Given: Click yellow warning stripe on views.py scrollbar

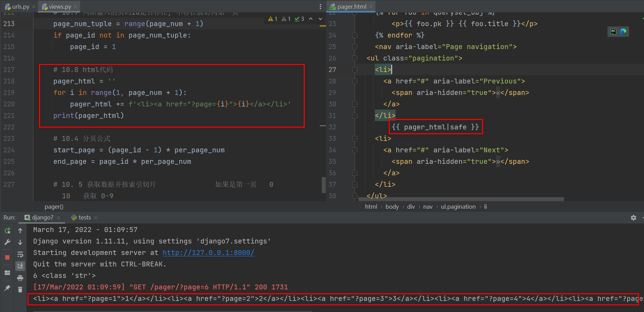Looking at the screenshot, I should 323,26.
